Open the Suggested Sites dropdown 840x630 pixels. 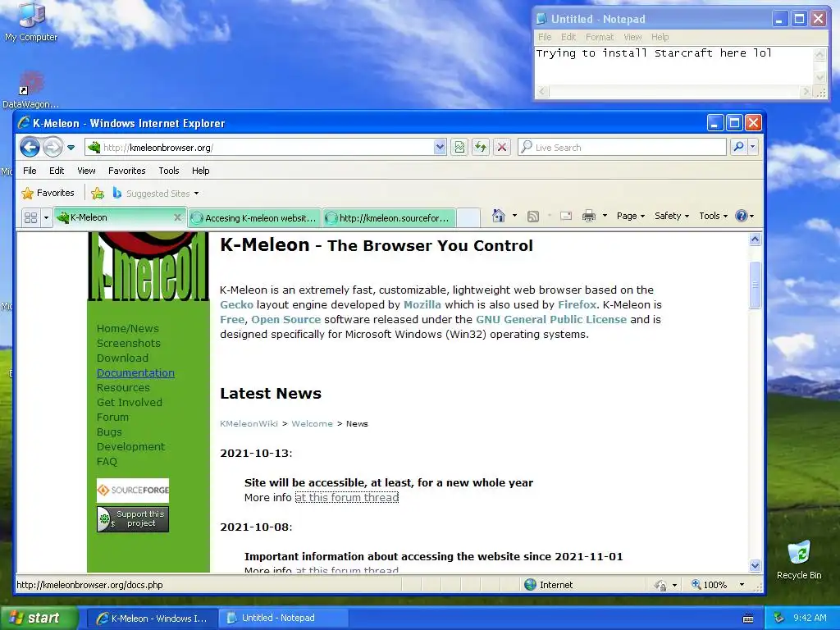click(155, 194)
